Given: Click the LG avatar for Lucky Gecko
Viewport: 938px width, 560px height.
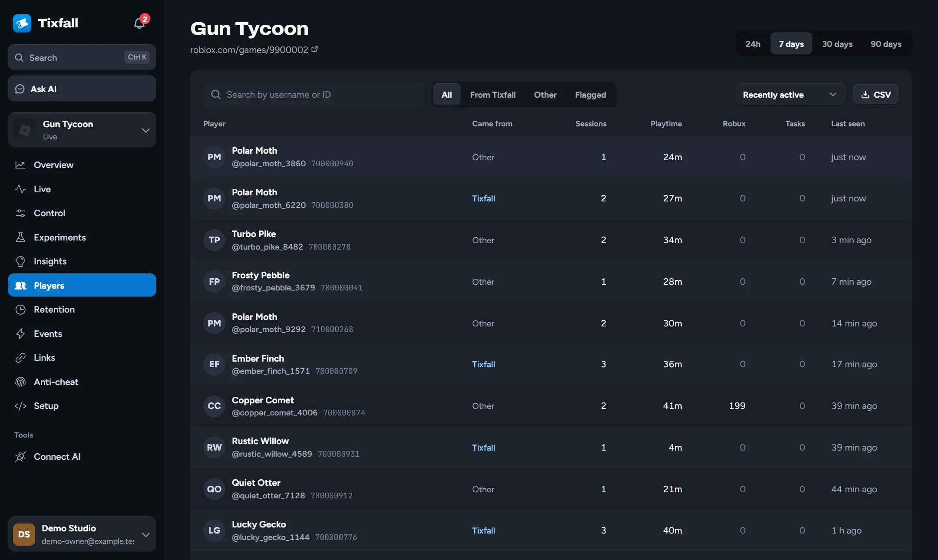Looking at the screenshot, I should (x=214, y=530).
